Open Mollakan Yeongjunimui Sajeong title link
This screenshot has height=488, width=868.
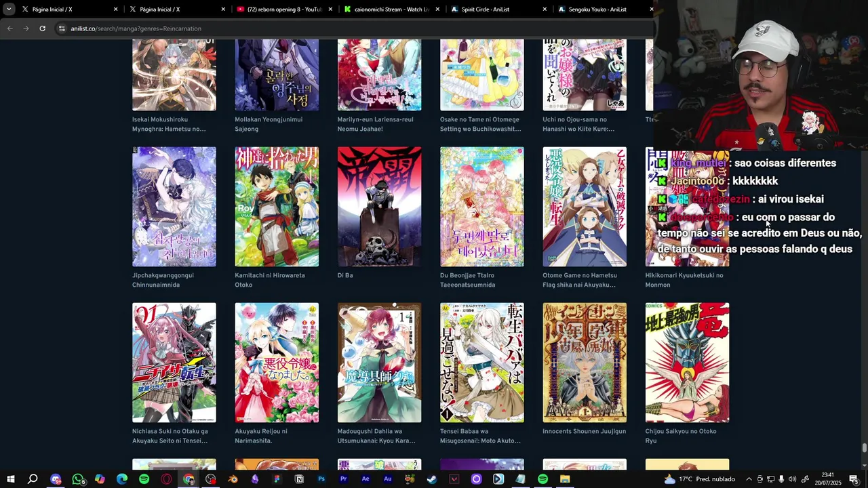pyautogui.click(x=269, y=124)
